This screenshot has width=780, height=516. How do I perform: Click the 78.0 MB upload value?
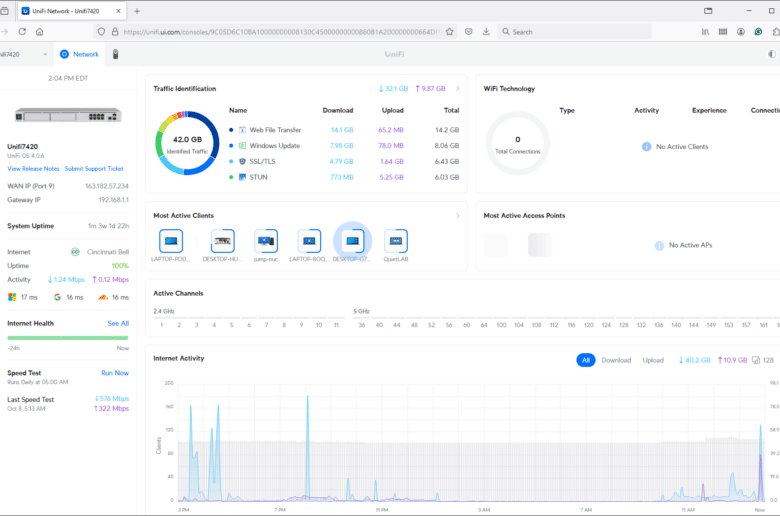390,146
